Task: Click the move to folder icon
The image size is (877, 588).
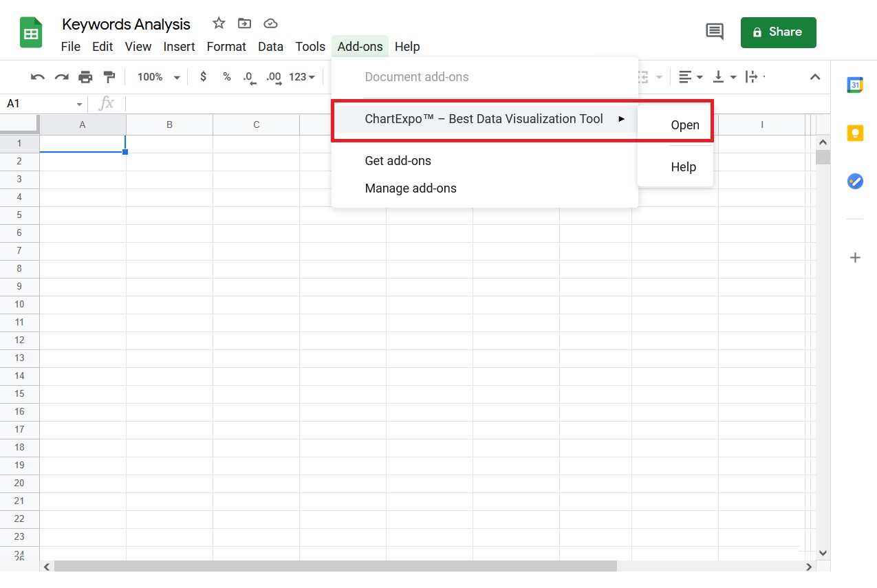Action: (x=244, y=23)
